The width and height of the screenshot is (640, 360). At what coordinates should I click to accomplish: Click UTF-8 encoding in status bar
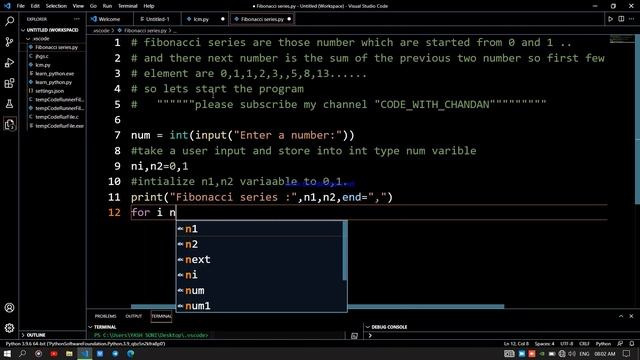tap(567, 344)
